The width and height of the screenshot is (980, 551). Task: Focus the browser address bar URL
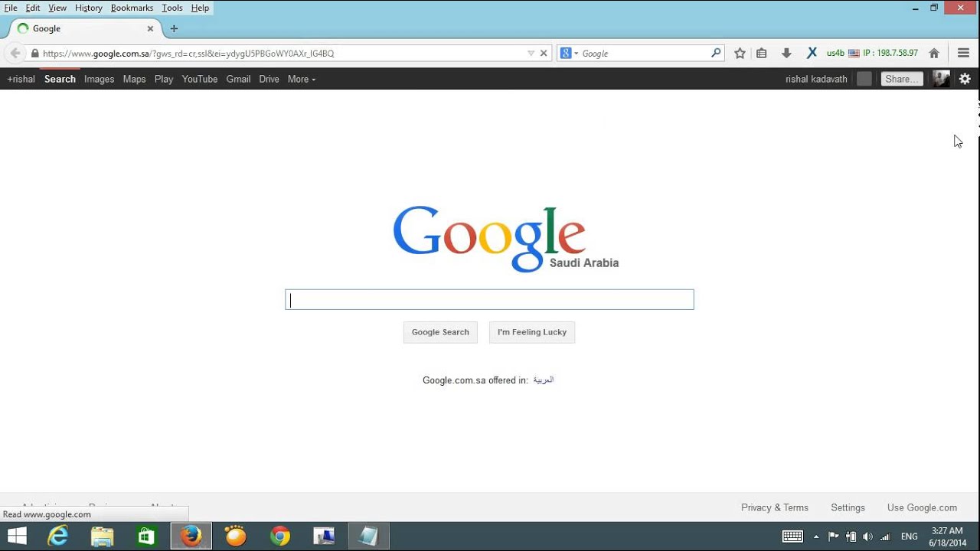(283, 54)
